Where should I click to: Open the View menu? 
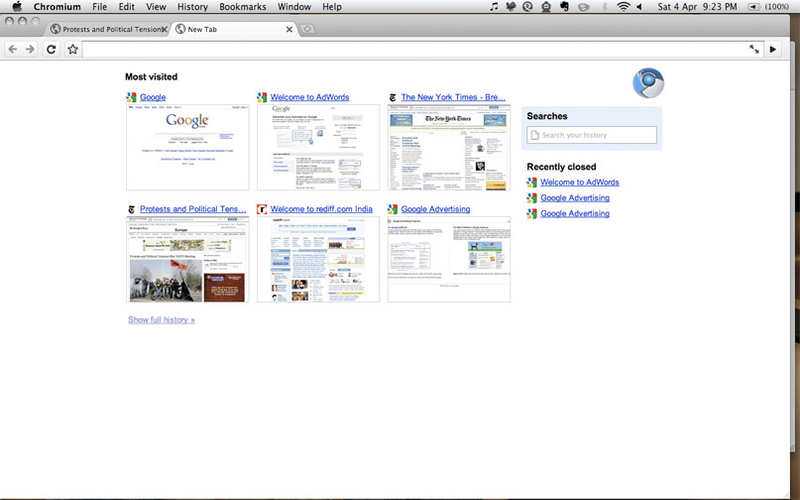tap(156, 7)
